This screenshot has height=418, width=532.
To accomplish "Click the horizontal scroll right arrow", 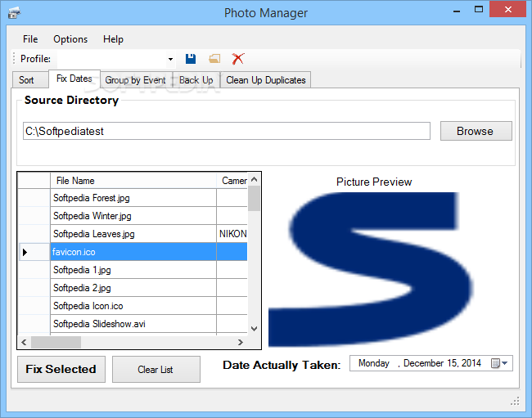I will pos(241,343).
